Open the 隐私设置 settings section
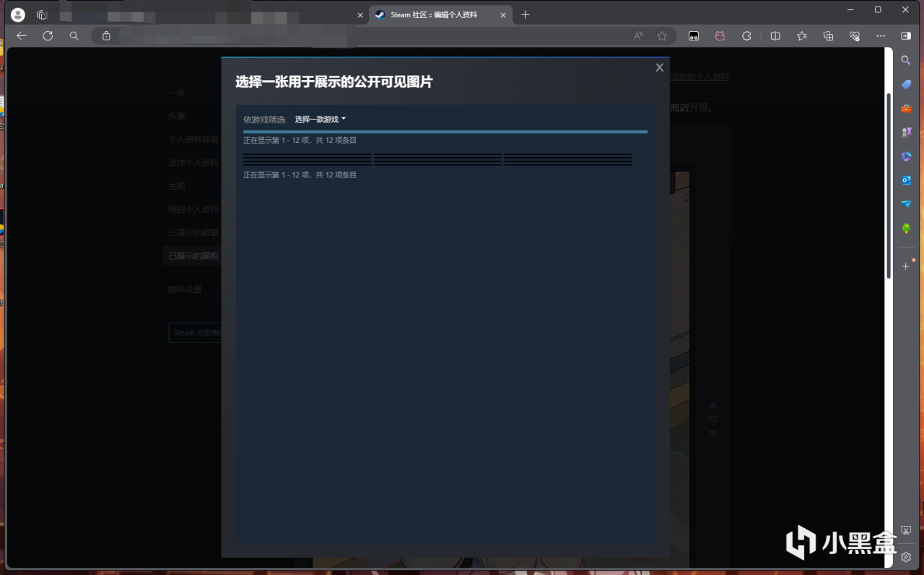The width and height of the screenshot is (924, 575). (185, 289)
